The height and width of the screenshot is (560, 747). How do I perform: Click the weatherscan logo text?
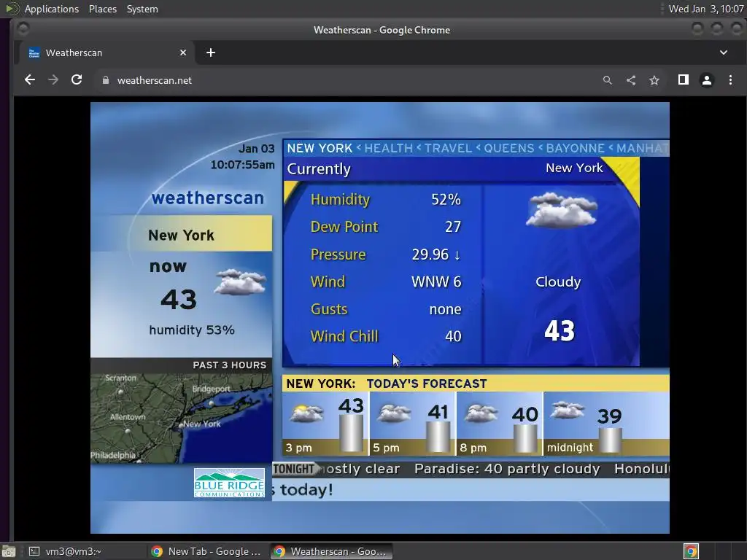tap(208, 198)
